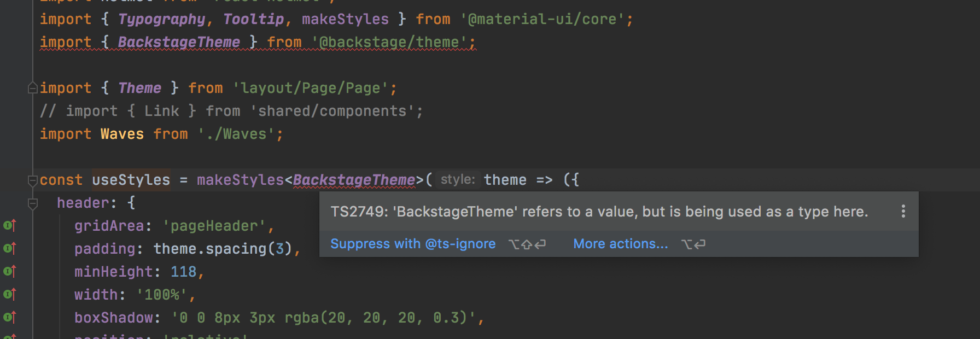The height and width of the screenshot is (339, 980).
Task: Collapse the header object fold marker
Action: (x=32, y=202)
